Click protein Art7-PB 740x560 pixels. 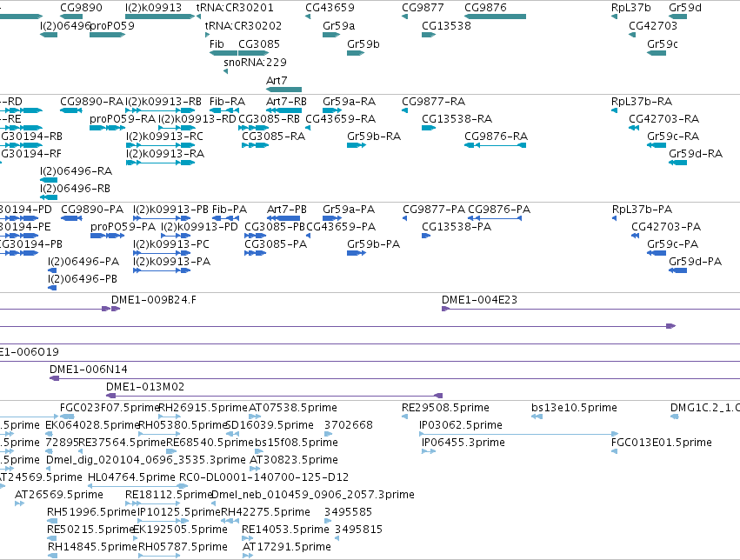pyautogui.click(x=286, y=209)
